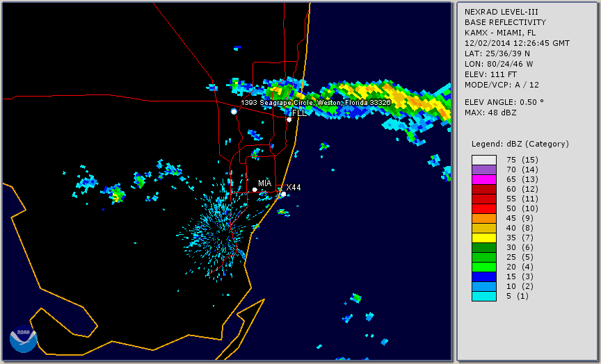
Task: Click the '5 (1)' legend label
Action: 517,296
